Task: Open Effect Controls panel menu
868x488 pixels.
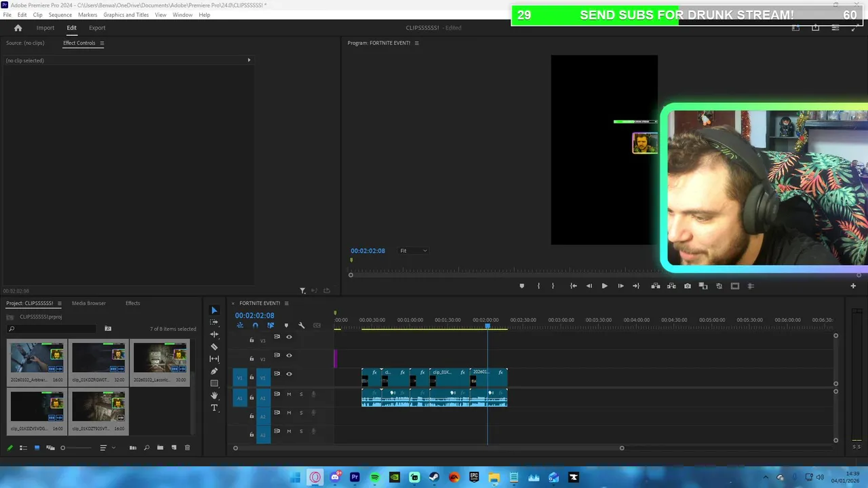Action: (102, 43)
